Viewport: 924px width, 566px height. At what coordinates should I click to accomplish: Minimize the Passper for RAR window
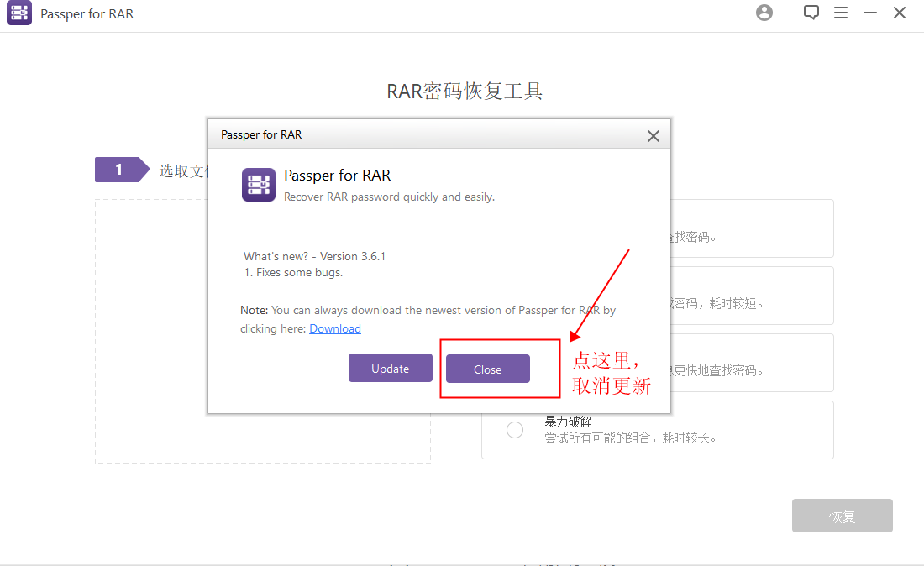[x=870, y=13]
